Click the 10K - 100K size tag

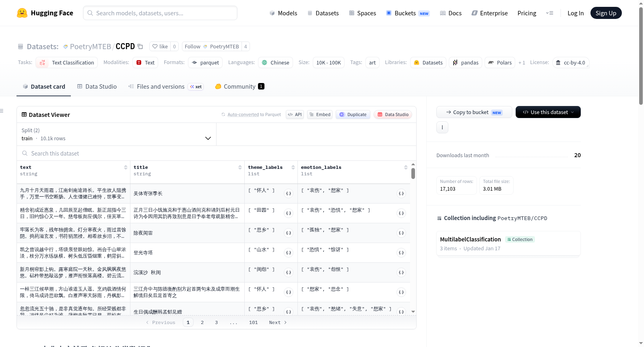point(328,62)
